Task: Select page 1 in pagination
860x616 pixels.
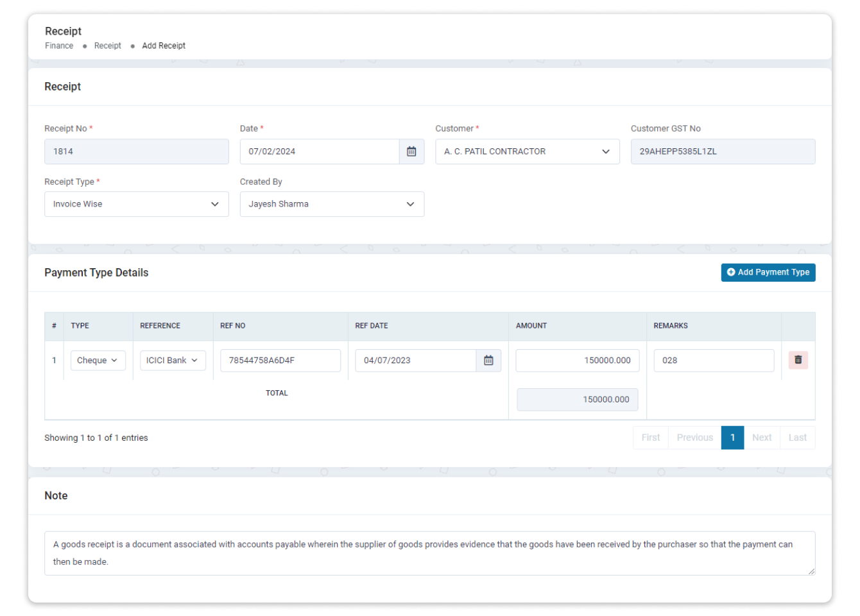Action: click(732, 437)
